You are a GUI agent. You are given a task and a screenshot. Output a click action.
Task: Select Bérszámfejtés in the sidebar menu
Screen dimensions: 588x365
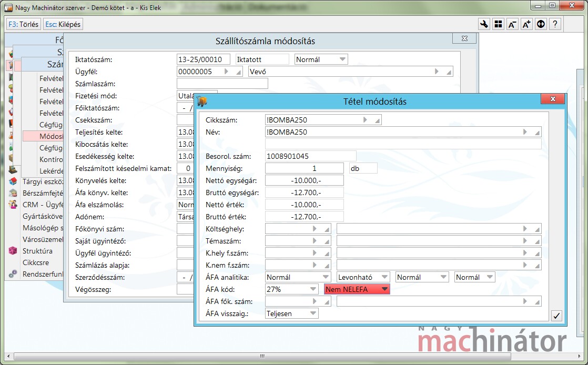pos(43,193)
